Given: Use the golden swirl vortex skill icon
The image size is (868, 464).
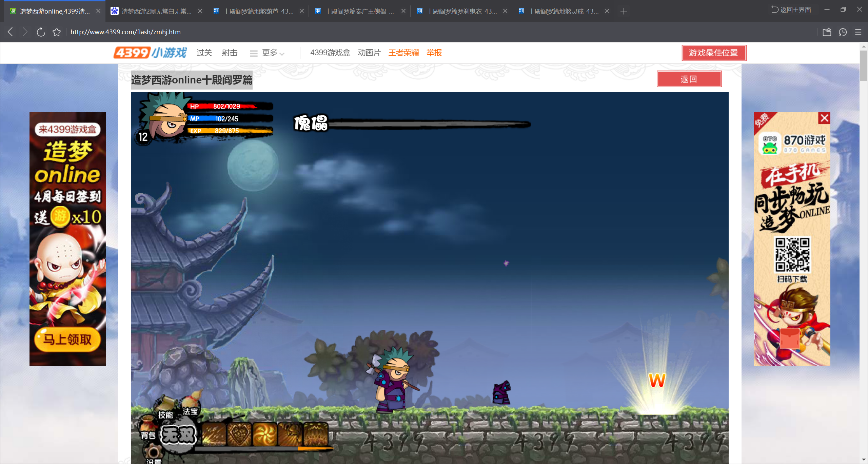Looking at the screenshot, I should click(x=265, y=434).
